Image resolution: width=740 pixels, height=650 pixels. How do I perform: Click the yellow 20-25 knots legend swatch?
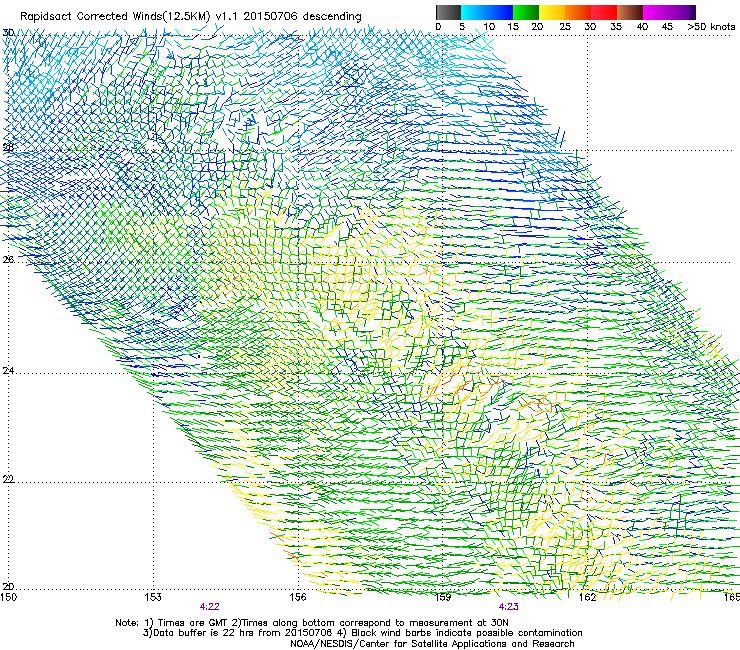pos(552,12)
